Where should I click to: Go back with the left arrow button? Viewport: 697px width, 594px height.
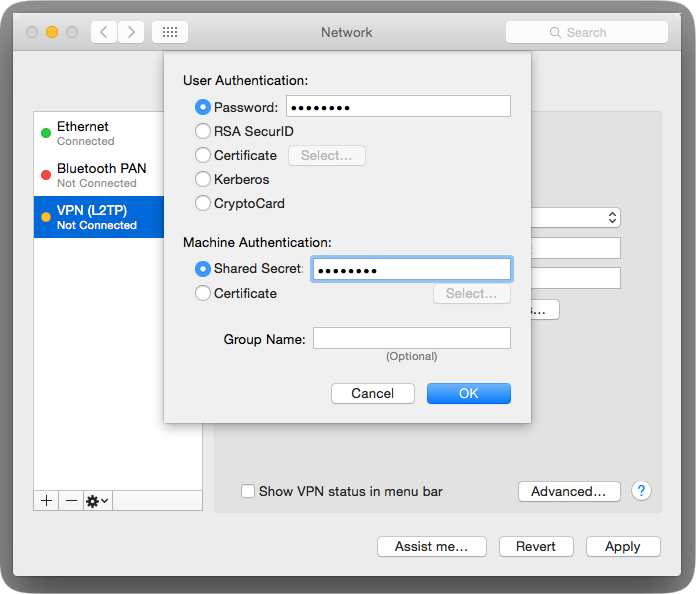(104, 32)
